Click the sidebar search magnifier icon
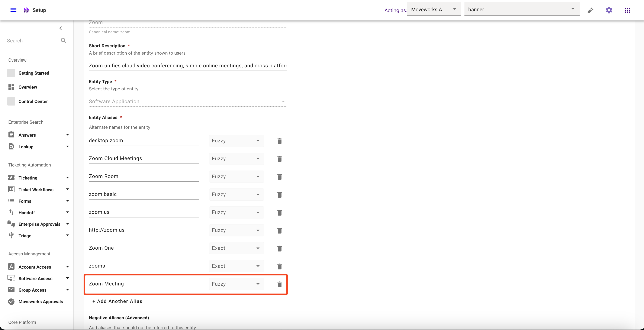Image resolution: width=644 pixels, height=330 pixels. [x=64, y=41]
